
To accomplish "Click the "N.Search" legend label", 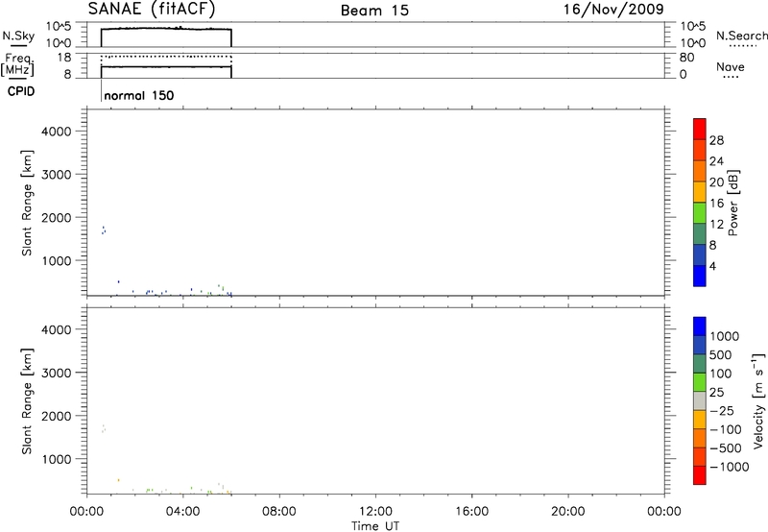I will coord(741,36).
